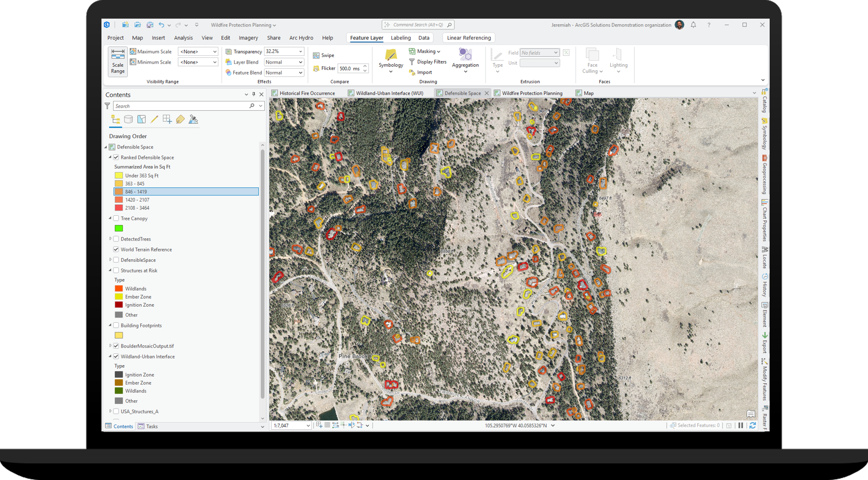Viewport: 868px width, 480px height.
Task: Check the Structures at Risk layer
Action: (x=116, y=270)
